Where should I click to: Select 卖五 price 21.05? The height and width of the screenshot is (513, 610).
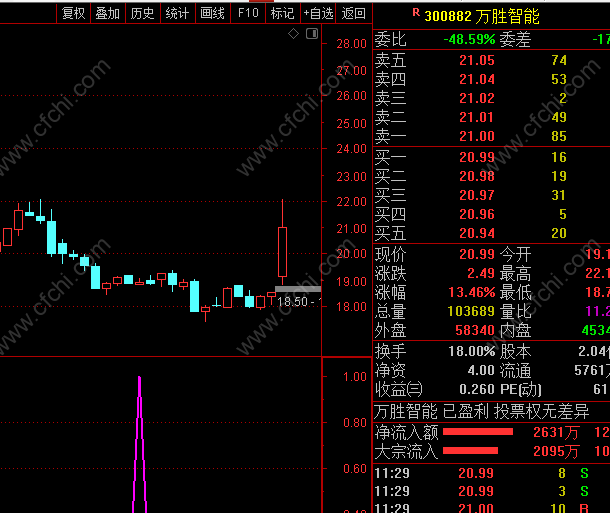coord(477,60)
